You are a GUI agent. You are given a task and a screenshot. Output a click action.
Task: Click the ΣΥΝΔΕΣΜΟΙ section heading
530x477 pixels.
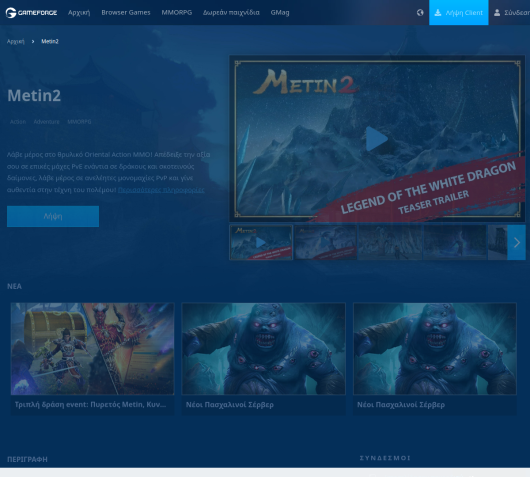coord(385,458)
